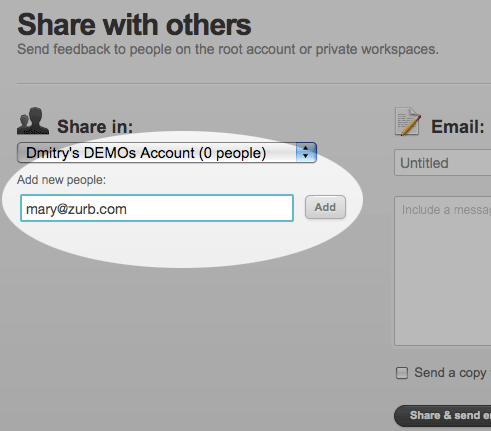Click the Send a copy label text
Screen dimensions: 491x431
click(450, 373)
